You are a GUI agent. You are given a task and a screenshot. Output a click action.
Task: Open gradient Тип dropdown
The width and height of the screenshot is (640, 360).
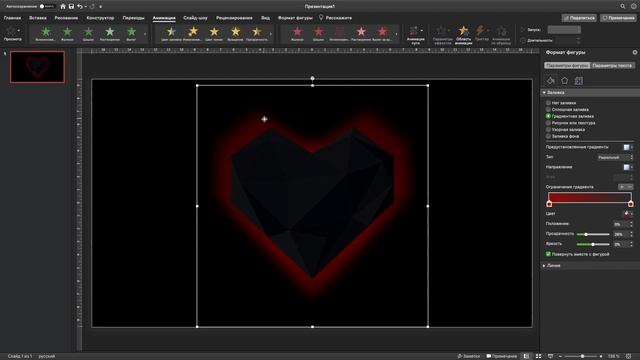pos(615,157)
